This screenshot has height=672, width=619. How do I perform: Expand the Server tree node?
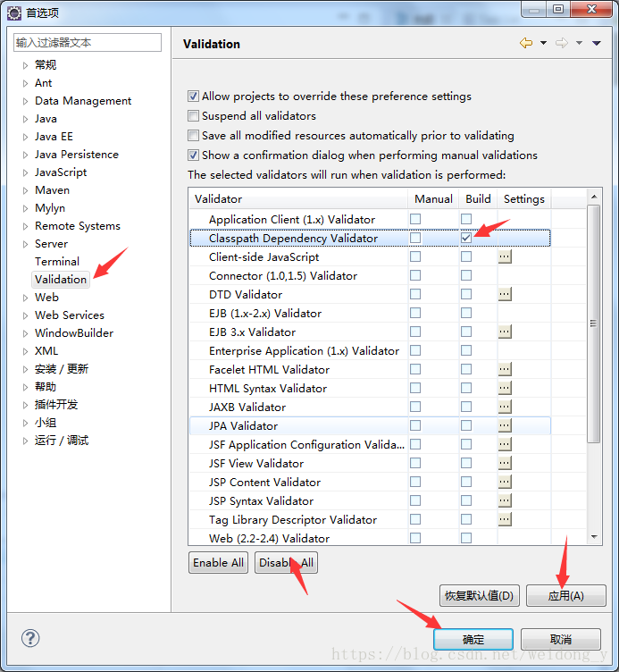[x=25, y=244]
